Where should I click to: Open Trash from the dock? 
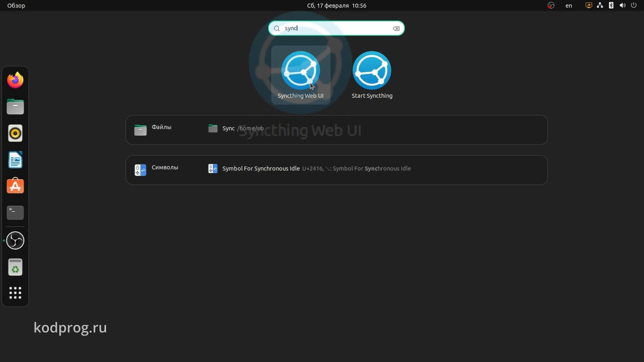[x=15, y=267]
